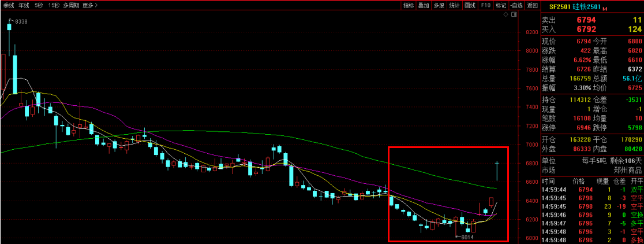Screen dimensions: 644x244
Task: Click the 6014 low price marker
Action: 466,236
